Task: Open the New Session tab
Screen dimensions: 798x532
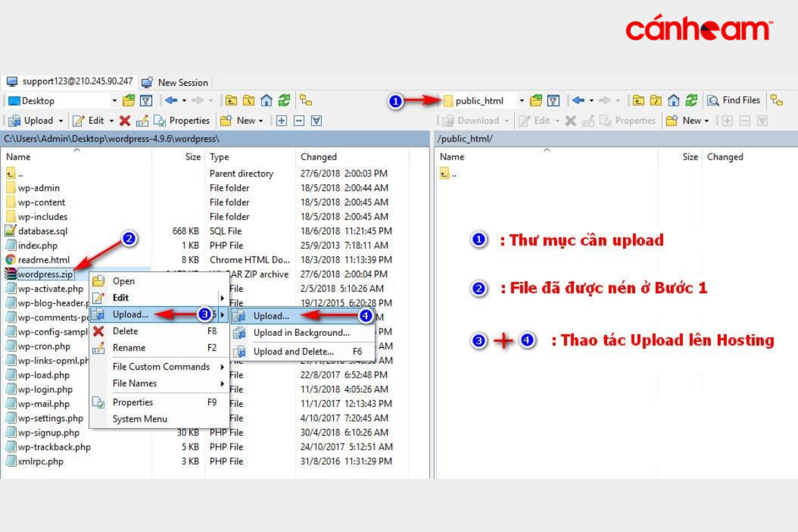Action: click(175, 82)
